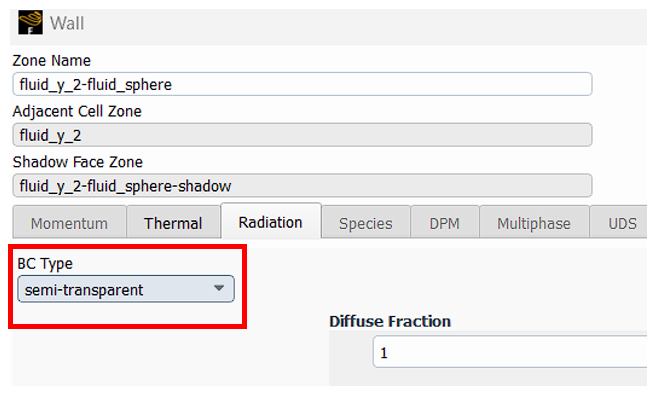Click the Shadow Face Zone label
This screenshot has height=396, width=651.
point(78,162)
